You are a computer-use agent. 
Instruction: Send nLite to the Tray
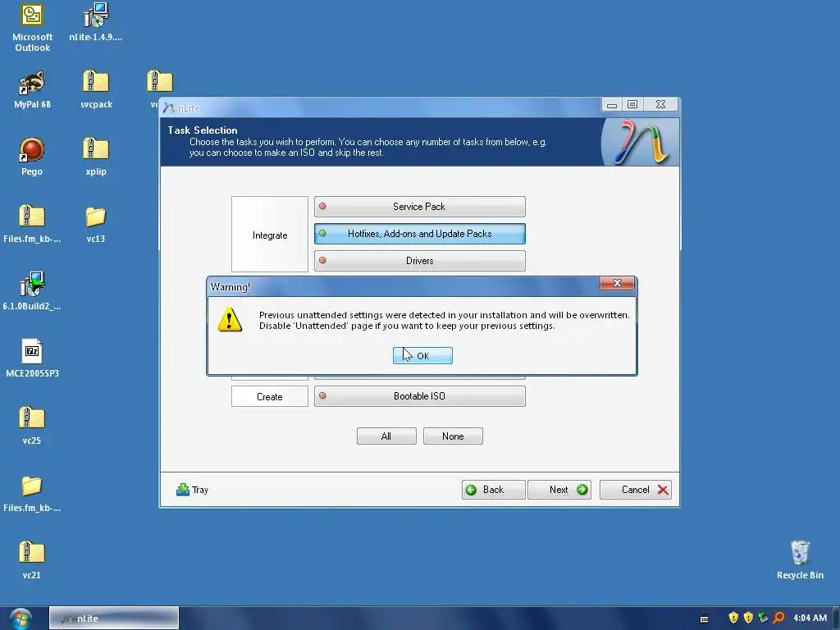click(x=192, y=490)
